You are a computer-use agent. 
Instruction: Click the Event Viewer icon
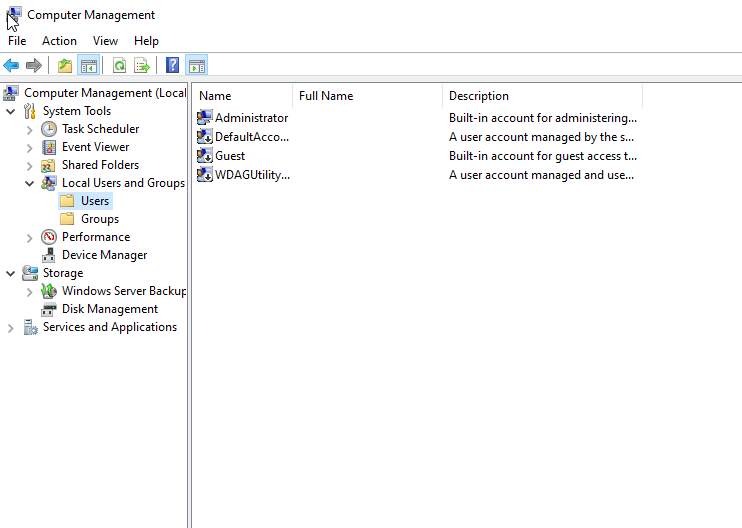49,147
